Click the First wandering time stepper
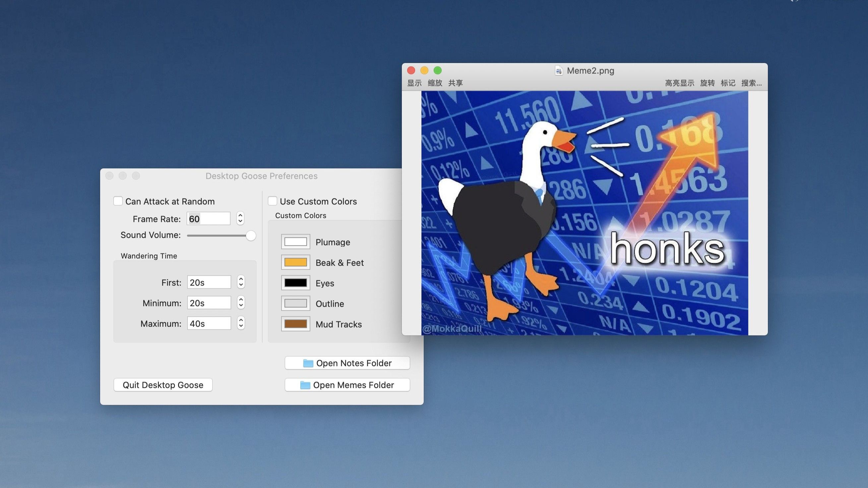The width and height of the screenshot is (868, 488). coord(241,282)
